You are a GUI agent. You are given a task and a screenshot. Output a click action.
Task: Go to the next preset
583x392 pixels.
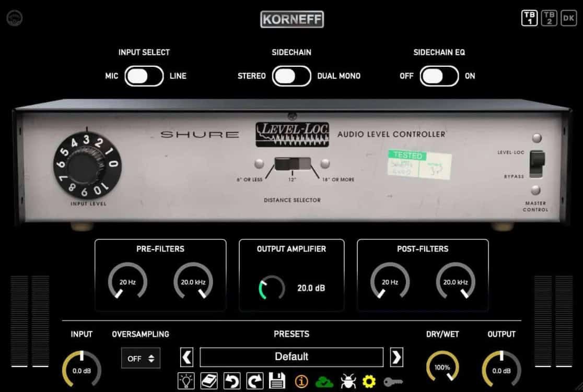pyautogui.click(x=397, y=357)
